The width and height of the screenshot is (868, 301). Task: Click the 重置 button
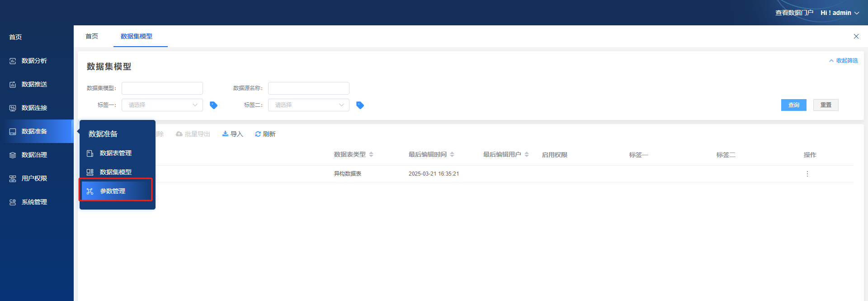click(x=826, y=105)
